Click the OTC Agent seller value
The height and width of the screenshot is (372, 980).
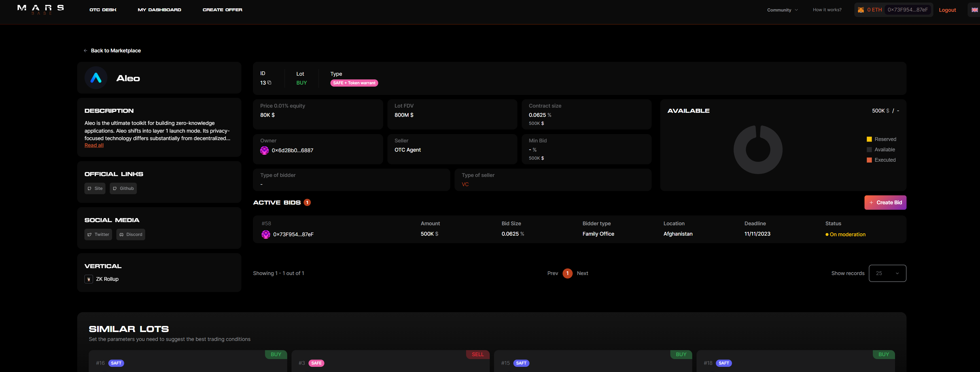pos(407,150)
